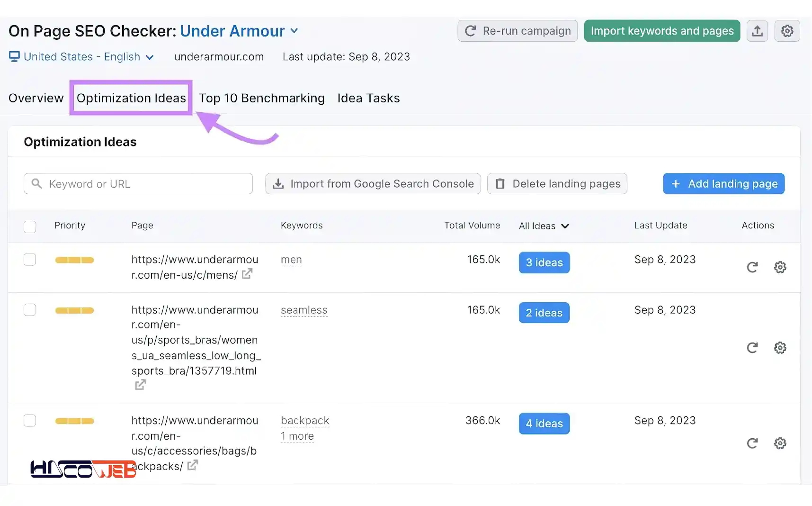
Task: Click the settings gear in the backpacks row
Action: pyautogui.click(x=780, y=443)
